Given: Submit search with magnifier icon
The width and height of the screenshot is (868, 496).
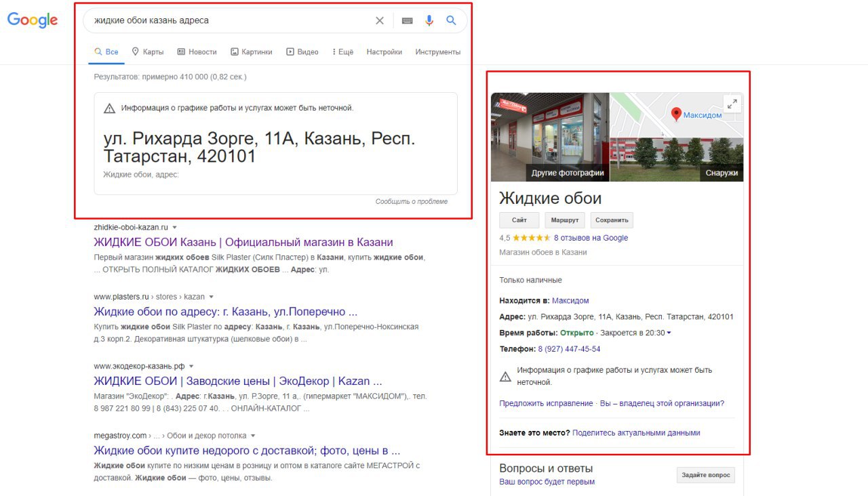Looking at the screenshot, I should (x=451, y=20).
